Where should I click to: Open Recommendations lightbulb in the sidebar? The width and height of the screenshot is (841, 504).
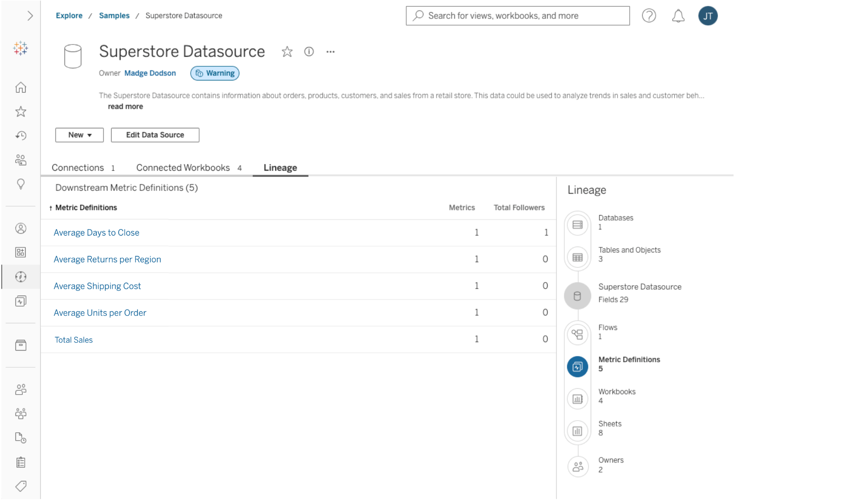point(21,184)
